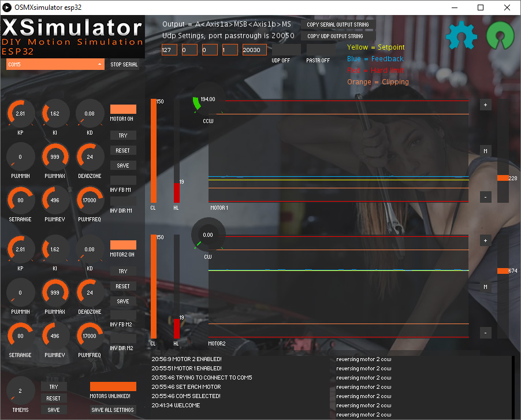Image resolution: width=521 pixels, height=420 pixels.
Task: Click Motor 2 DEADZONE knob
Action: pyautogui.click(x=90, y=292)
